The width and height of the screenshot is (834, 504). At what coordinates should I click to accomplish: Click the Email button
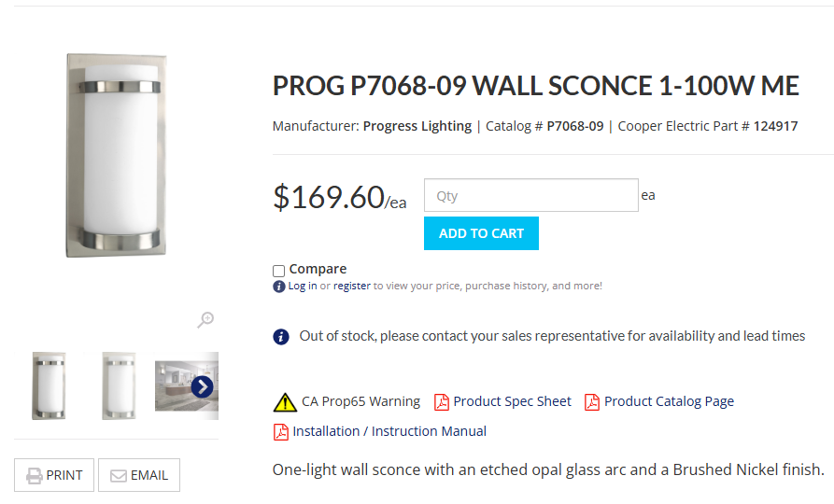[139, 475]
